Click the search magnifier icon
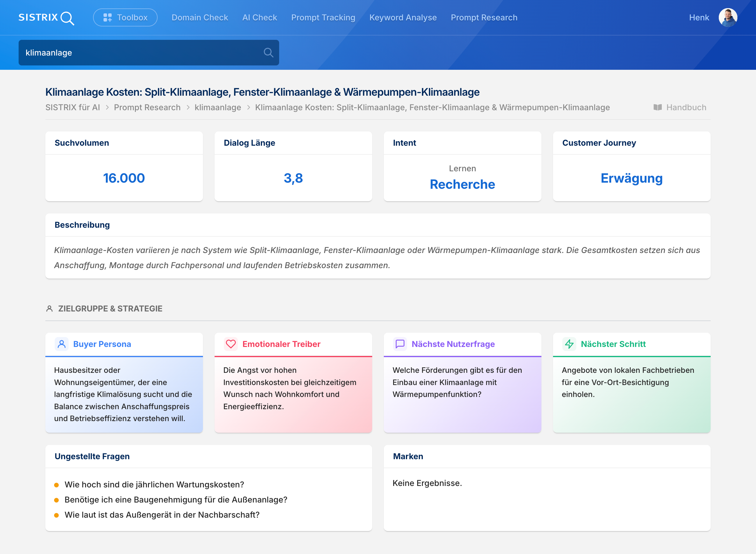This screenshot has height=554, width=756. pos(268,53)
